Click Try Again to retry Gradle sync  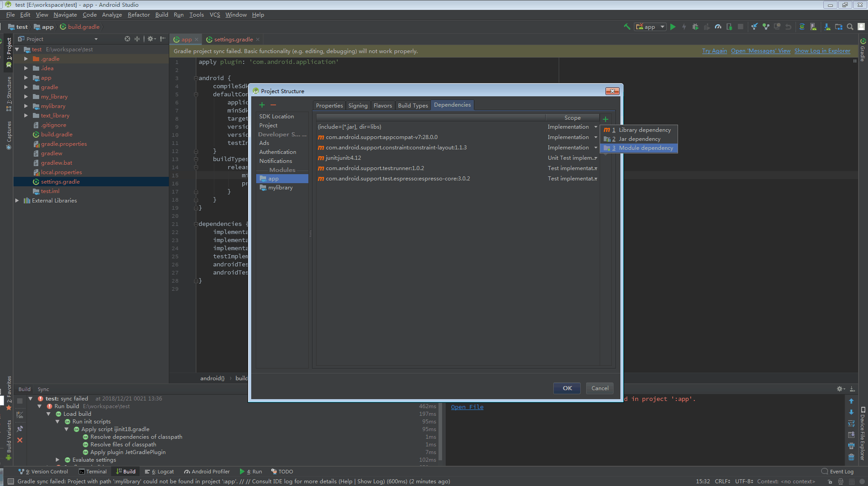714,51
